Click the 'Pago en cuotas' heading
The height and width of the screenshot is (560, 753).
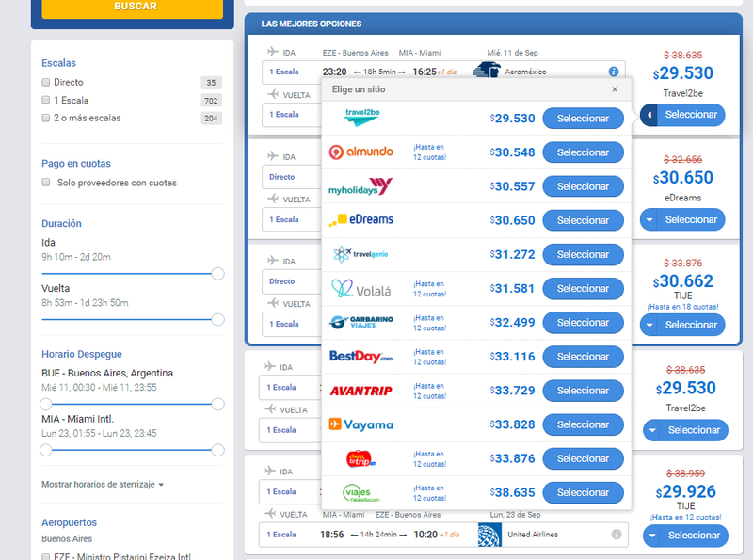click(x=76, y=163)
